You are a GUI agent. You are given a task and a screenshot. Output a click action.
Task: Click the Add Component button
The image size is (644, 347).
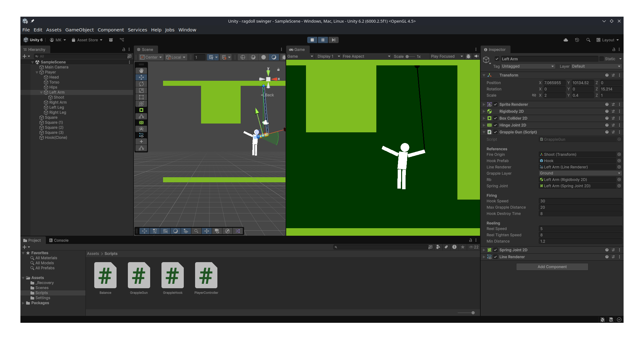tap(552, 267)
